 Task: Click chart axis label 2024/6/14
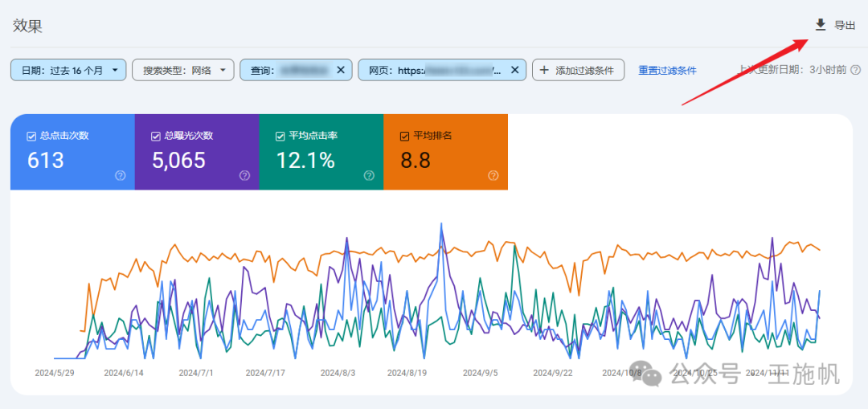point(124,373)
